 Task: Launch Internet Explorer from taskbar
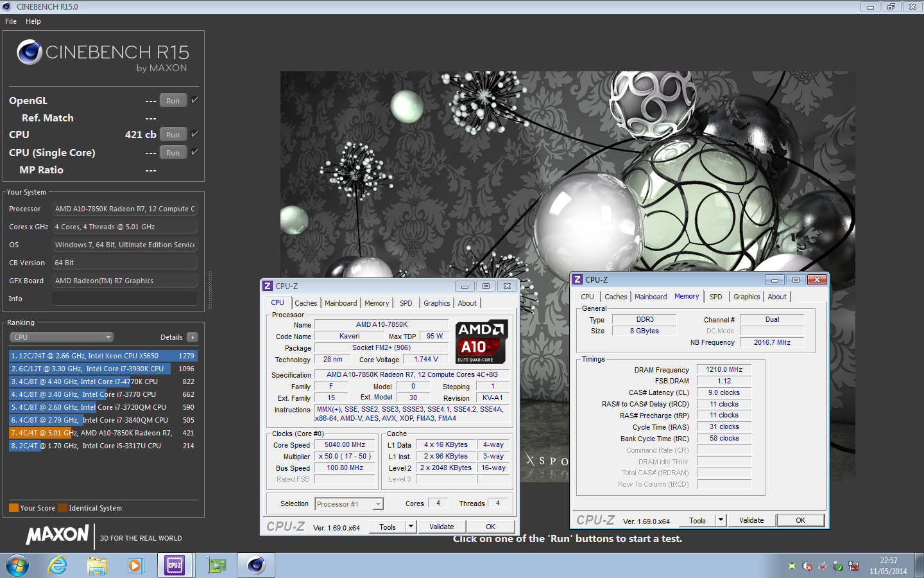click(58, 566)
